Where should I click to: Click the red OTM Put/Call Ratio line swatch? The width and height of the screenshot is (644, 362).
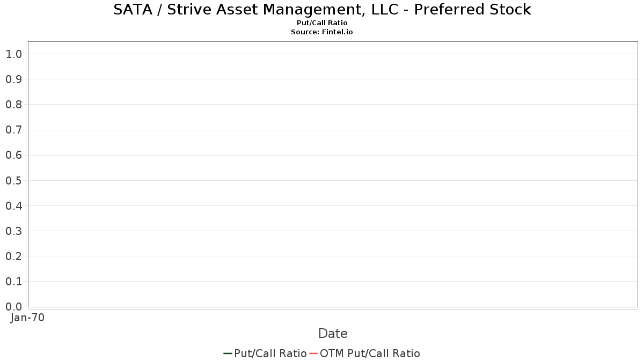(x=314, y=353)
